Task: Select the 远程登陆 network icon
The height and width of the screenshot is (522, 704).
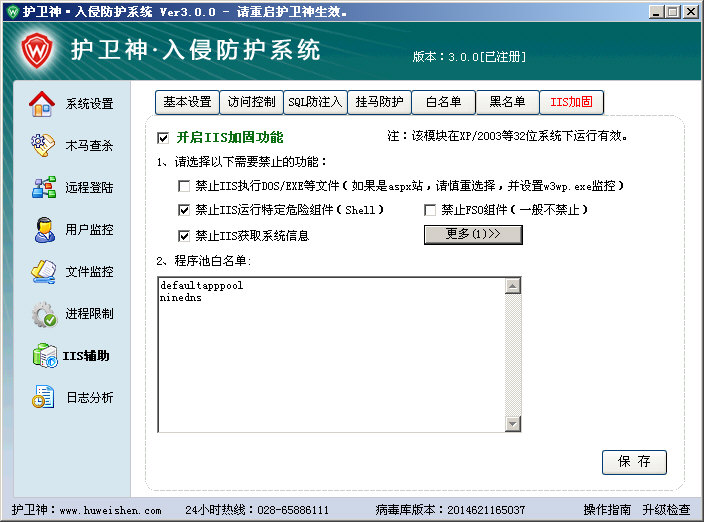Action: pyautogui.click(x=44, y=187)
